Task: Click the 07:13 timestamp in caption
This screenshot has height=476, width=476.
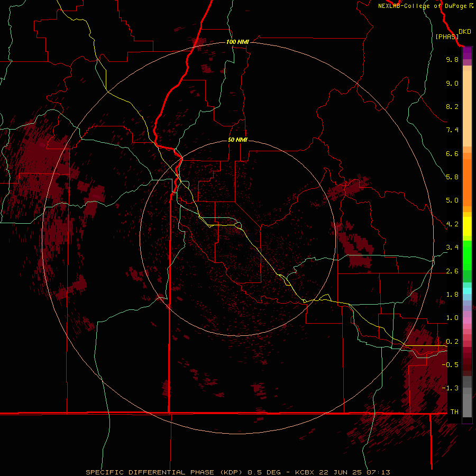Action: (x=378, y=472)
